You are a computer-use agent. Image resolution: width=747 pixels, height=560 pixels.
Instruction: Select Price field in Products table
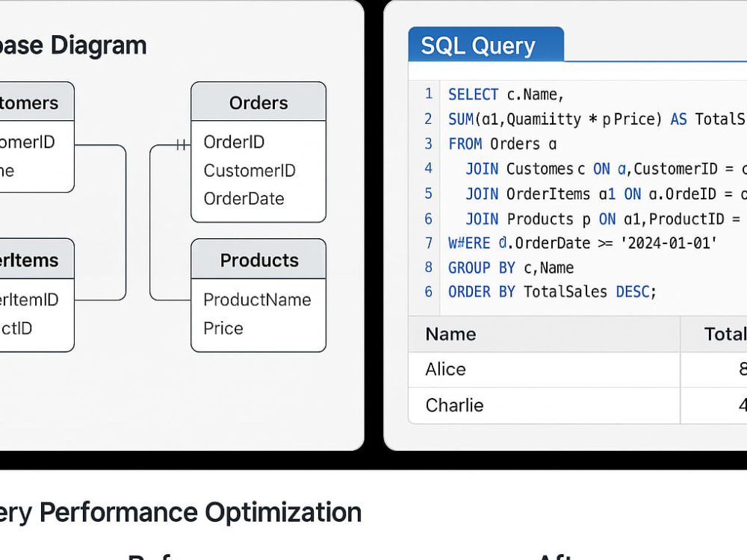click(223, 328)
